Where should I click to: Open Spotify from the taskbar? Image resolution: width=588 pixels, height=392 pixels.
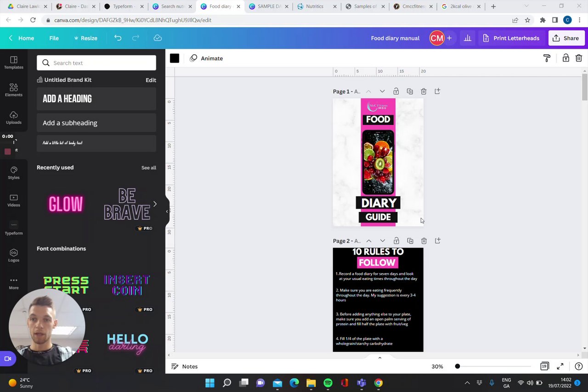tap(328, 383)
